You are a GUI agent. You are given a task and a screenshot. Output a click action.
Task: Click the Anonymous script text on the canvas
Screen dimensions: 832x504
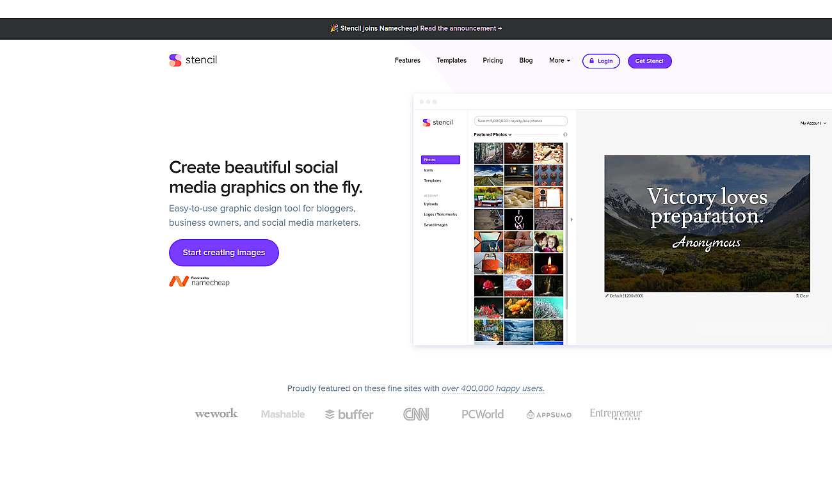click(x=707, y=242)
